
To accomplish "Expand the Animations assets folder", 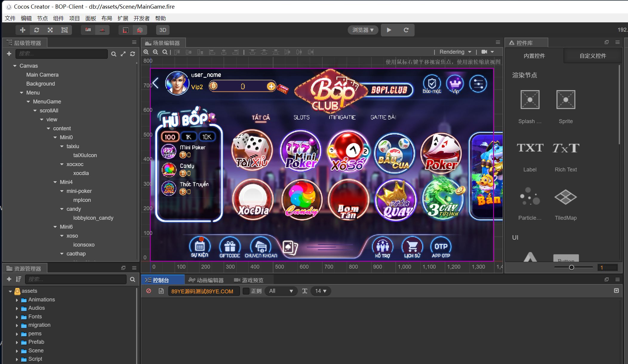I will click(17, 300).
